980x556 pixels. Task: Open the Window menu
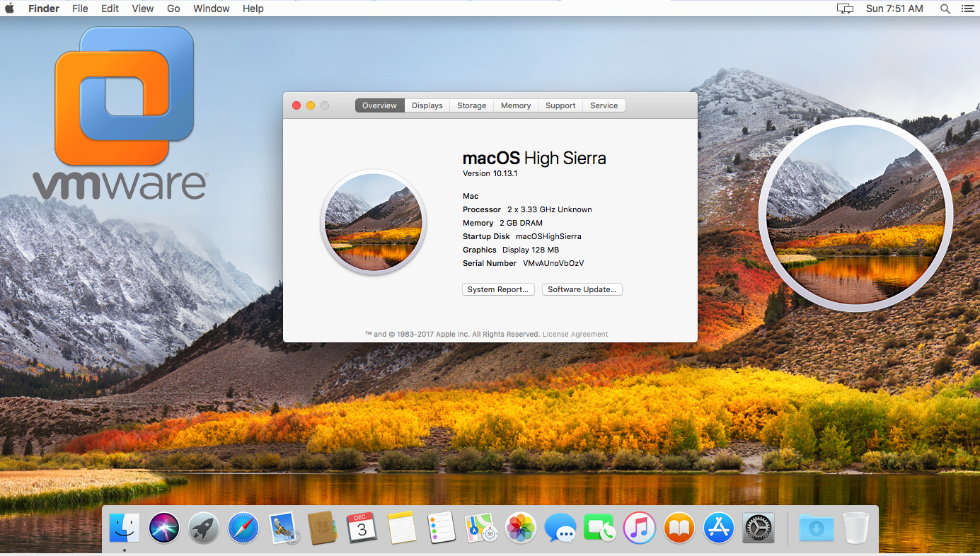(211, 8)
